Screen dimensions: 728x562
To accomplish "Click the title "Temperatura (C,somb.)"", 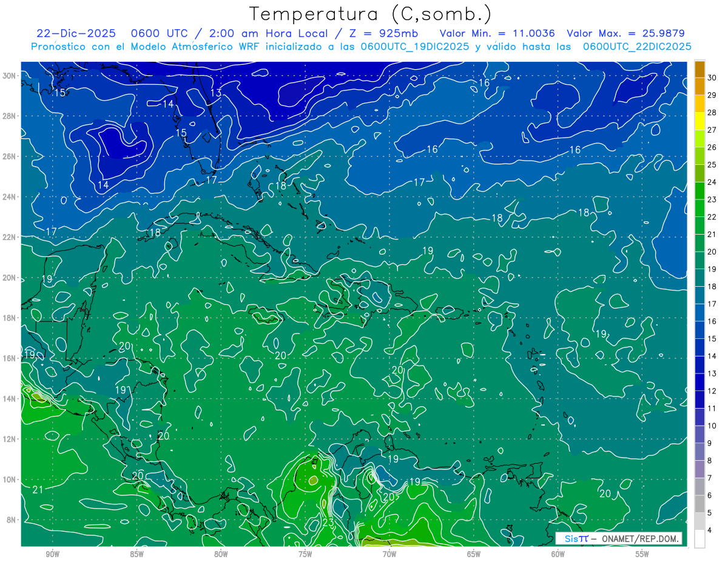I will point(370,14).
